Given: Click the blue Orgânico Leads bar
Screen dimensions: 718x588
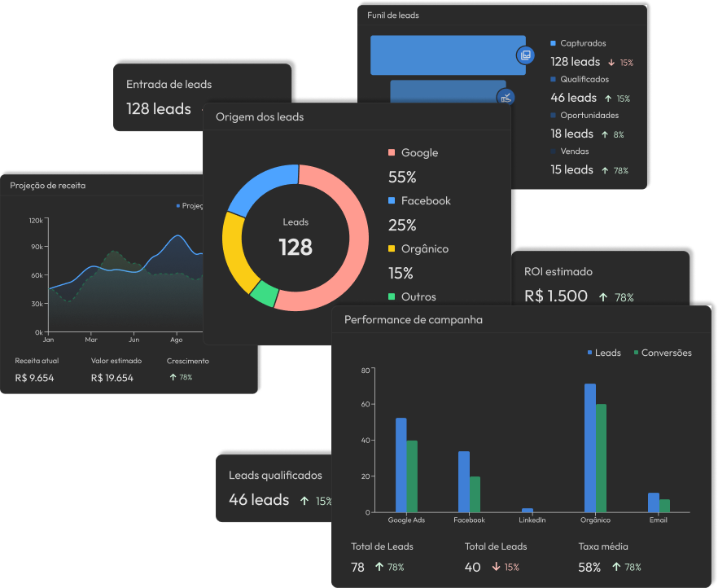Looking at the screenshot, I should (x=589, y=448).
